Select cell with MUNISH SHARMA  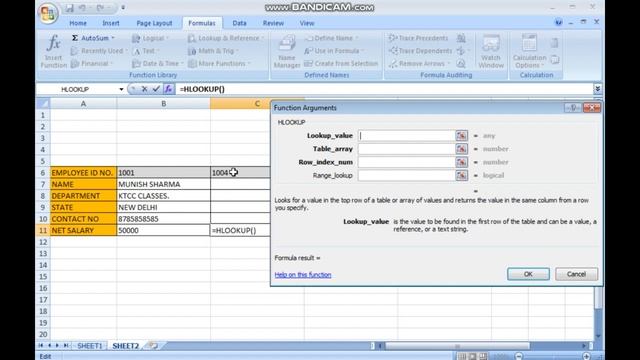[163, 184]
